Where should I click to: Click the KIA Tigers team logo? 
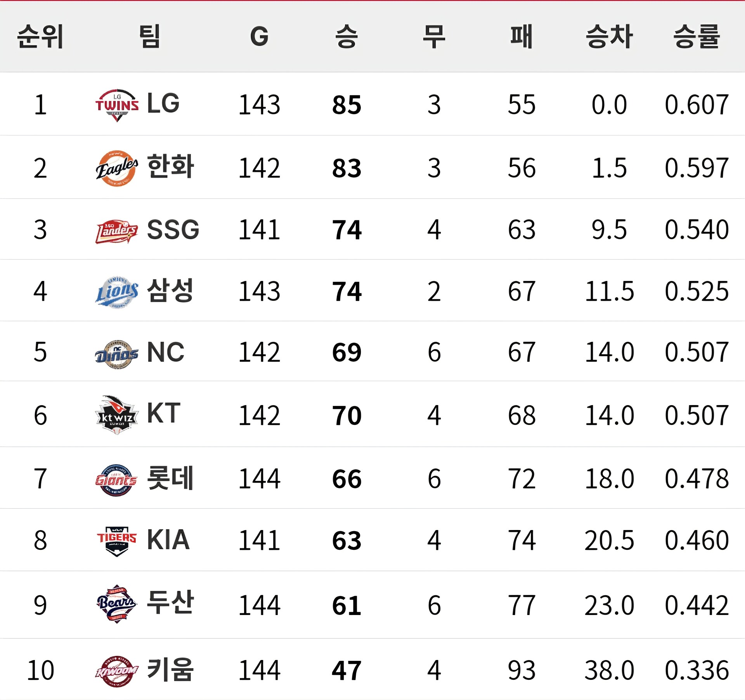(117, 541)
